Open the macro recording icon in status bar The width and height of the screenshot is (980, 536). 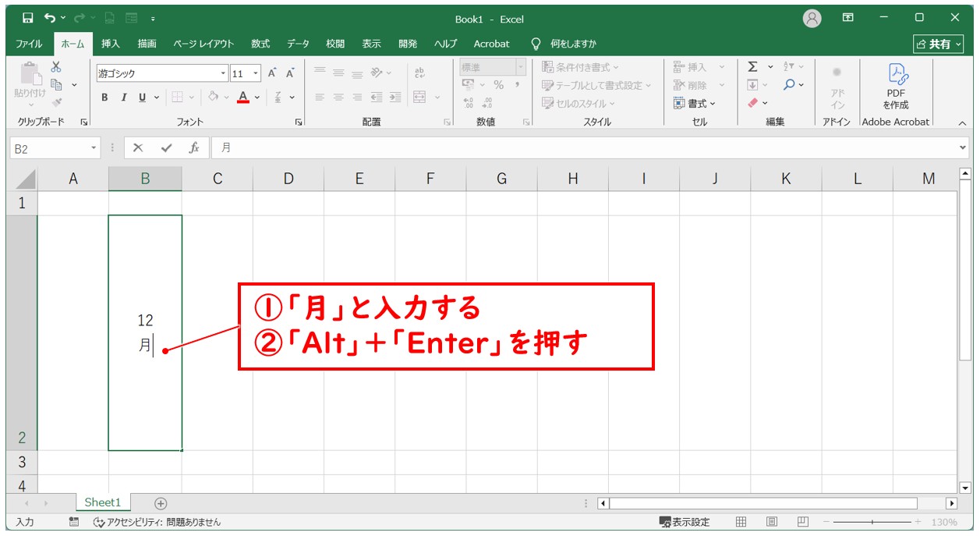[x=74, y=522]
